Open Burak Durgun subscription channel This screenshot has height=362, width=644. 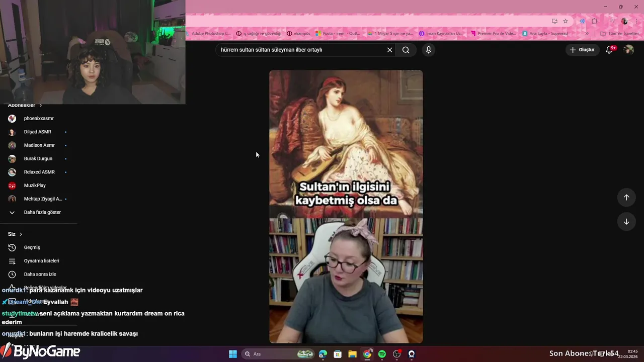39,159
